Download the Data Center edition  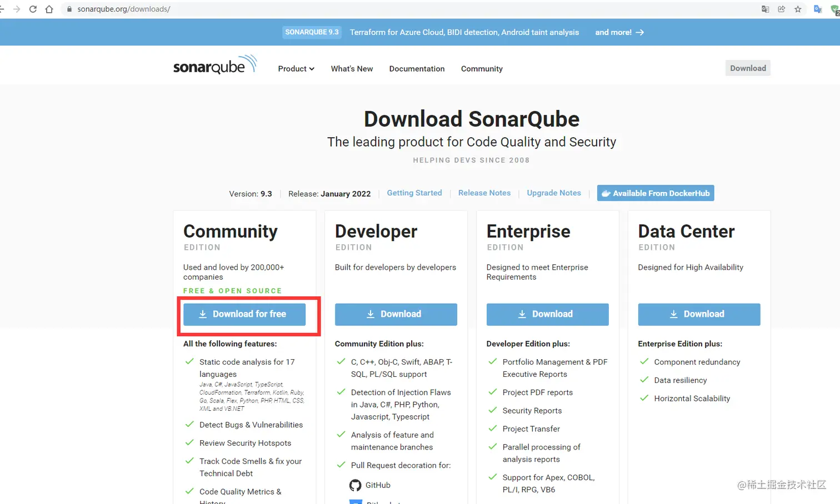[x=699, y=314]
